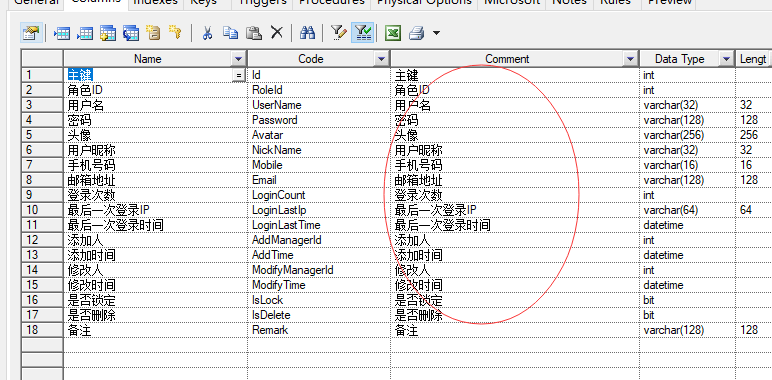The image size is (772, 380).
Task: Select the varchar(256) data type cell
Action: coord(688,135)
